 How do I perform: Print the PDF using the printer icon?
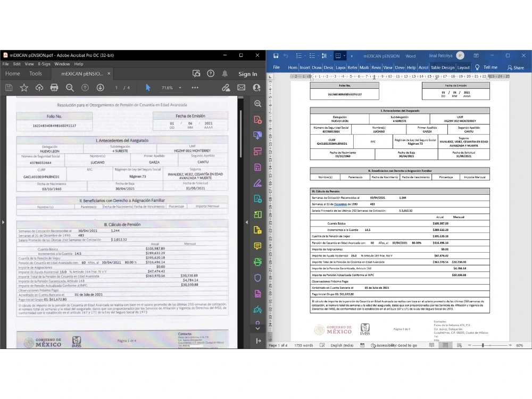[x=54, y=88]
